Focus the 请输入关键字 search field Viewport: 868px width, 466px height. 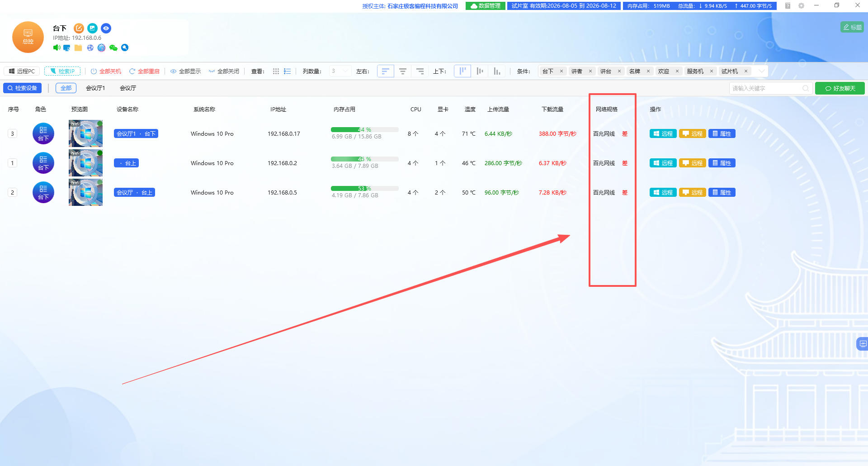(770, 88)
